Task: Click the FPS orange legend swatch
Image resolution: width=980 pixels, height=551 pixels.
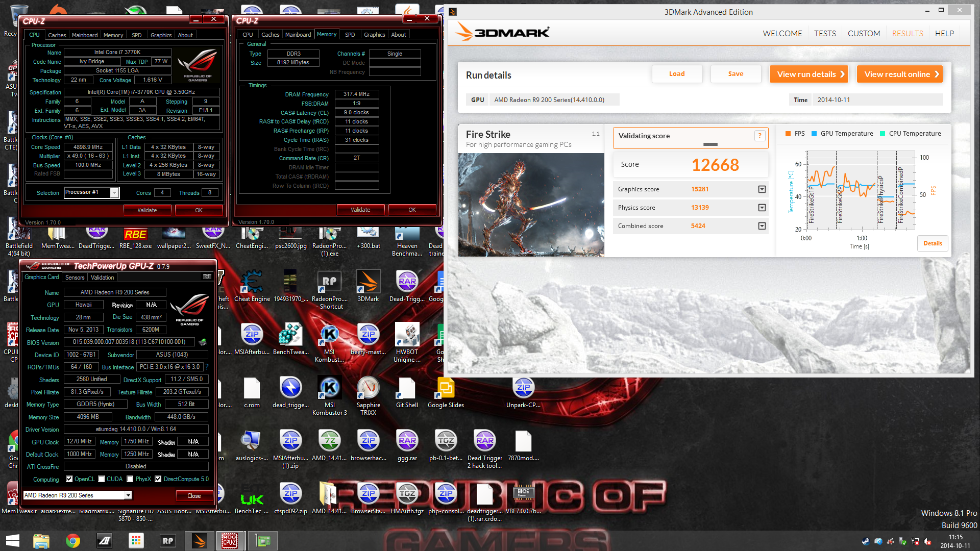Action: (x=788, y=134)
